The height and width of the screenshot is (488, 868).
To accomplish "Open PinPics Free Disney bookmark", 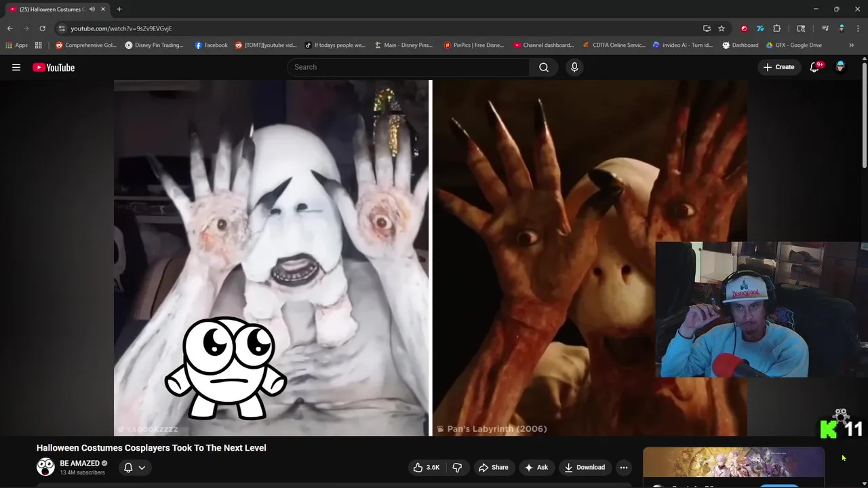I will pyautogui.click(x=474, y=45).
